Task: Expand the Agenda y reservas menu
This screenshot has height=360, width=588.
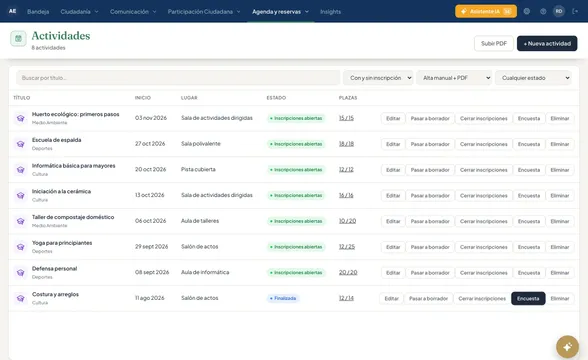Action: 280,12
